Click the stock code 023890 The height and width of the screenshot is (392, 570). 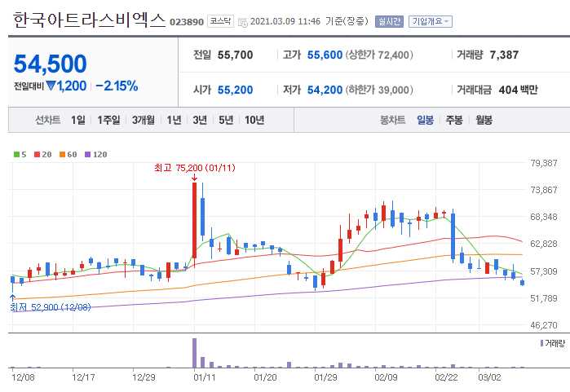187,22
